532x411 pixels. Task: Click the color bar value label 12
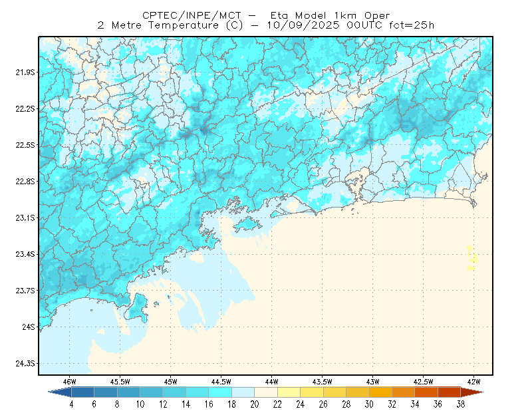coord(163,404)
